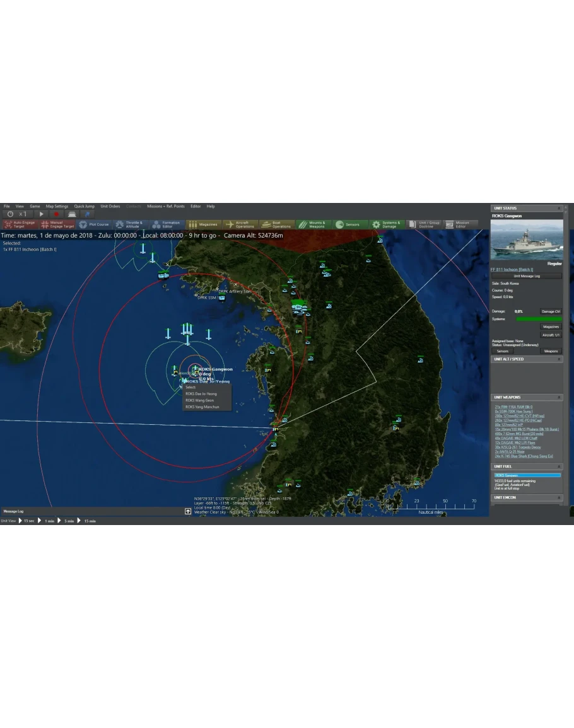574x728 pixels.
Task: Click the time compression x1 control
Action: [x=17, y=215]
